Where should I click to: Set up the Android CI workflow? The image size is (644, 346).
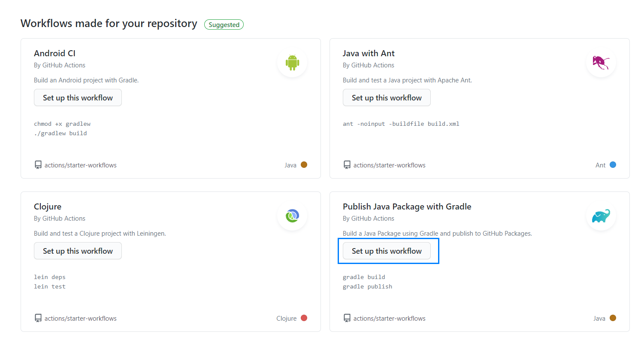coord(78,97)
